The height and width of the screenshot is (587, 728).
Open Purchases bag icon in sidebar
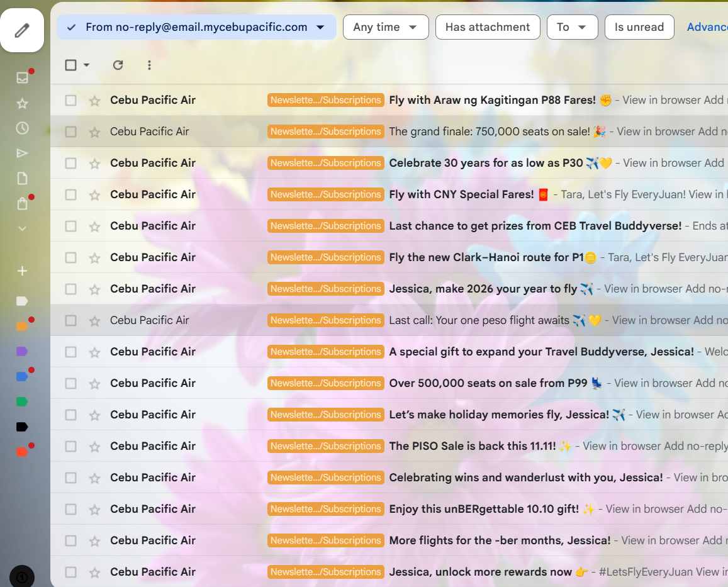click(22, 203)
